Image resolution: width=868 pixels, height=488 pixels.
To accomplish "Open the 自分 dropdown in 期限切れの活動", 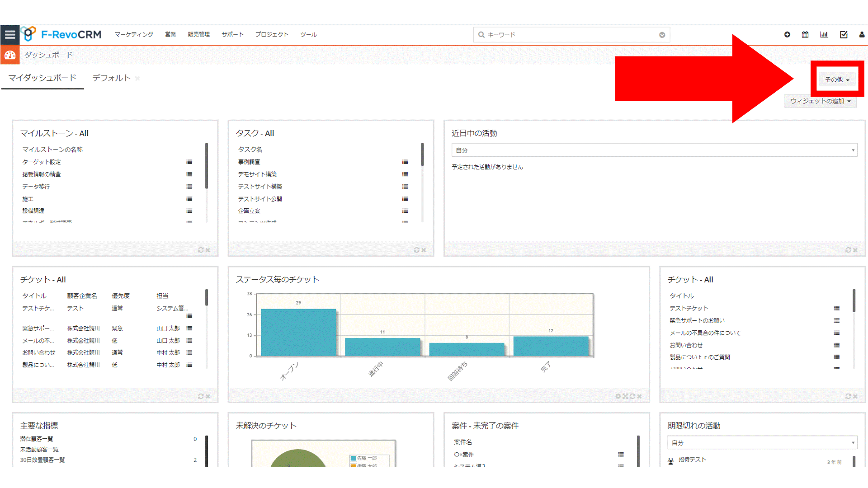I will click(x=762, y=443).
